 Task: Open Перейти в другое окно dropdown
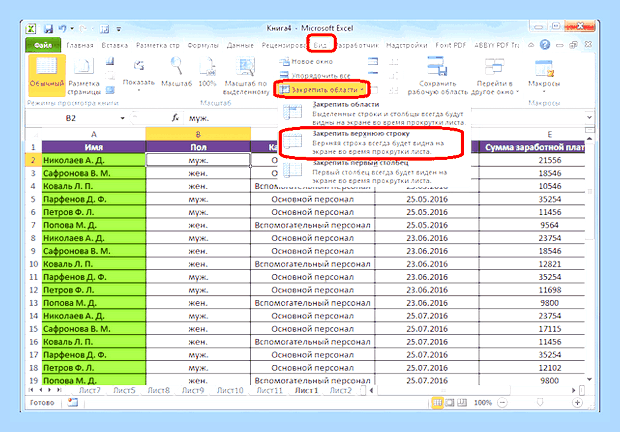pyautogui.click(x=494, y=75)
